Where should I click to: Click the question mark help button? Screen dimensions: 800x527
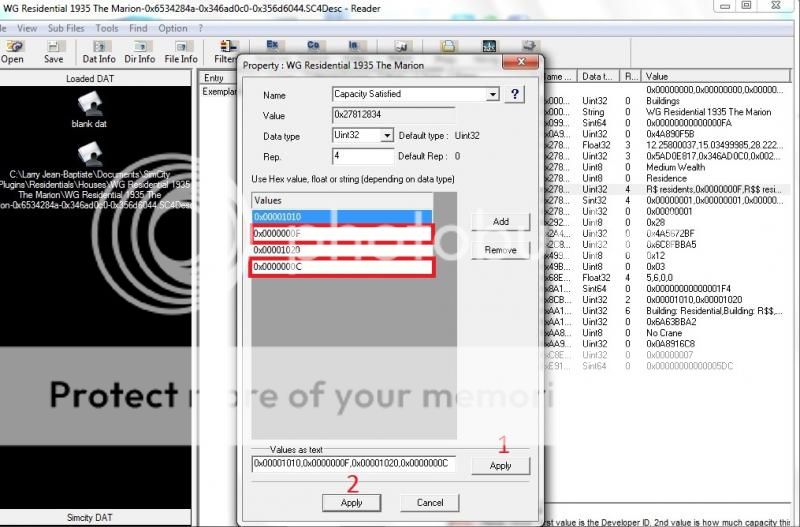click(515, 94)
